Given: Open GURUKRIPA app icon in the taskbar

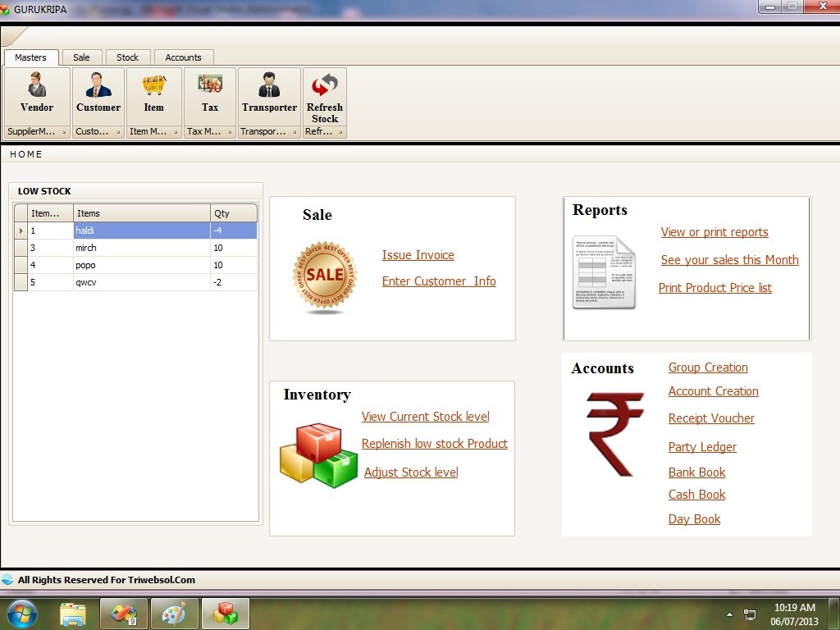Looking at the screenshot, I should pyautogui.click(x=225, y=613).
